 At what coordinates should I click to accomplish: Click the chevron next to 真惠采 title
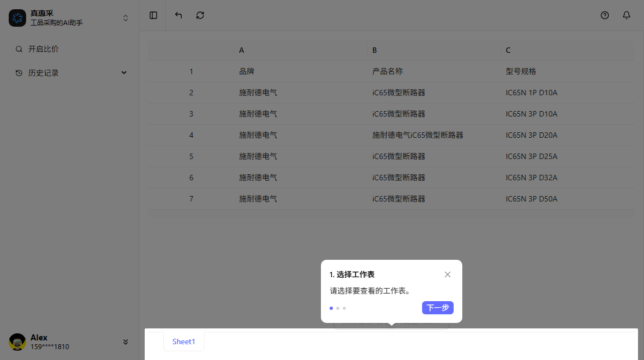125,17
